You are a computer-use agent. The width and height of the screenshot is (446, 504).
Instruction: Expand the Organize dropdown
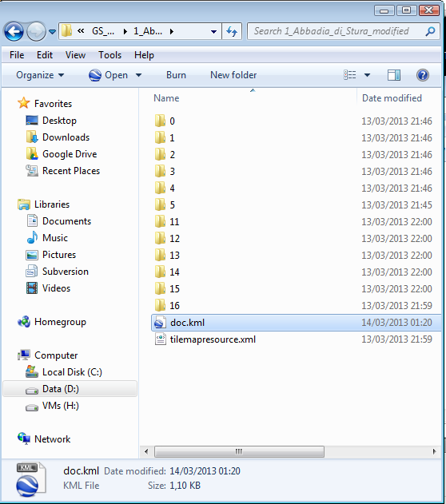(40, 75)
